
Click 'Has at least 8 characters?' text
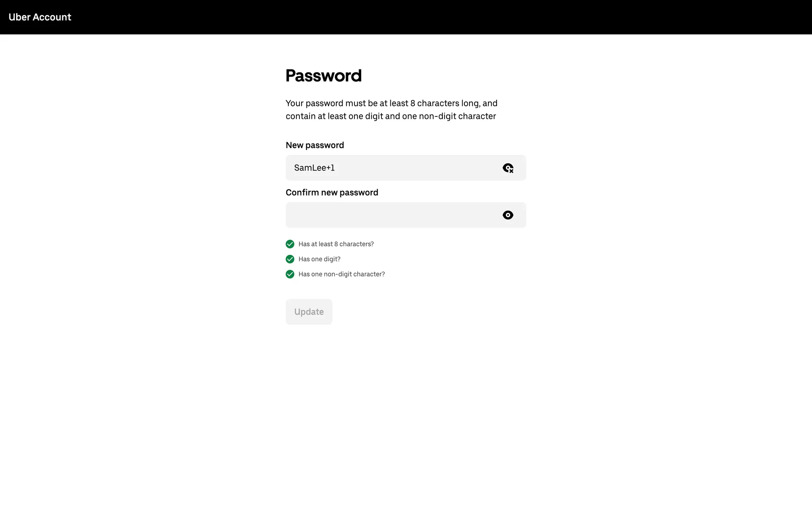tap(336, 244)
